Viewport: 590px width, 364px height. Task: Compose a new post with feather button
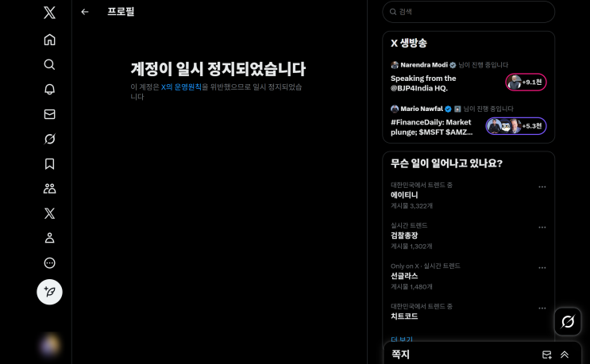(49, 292)
